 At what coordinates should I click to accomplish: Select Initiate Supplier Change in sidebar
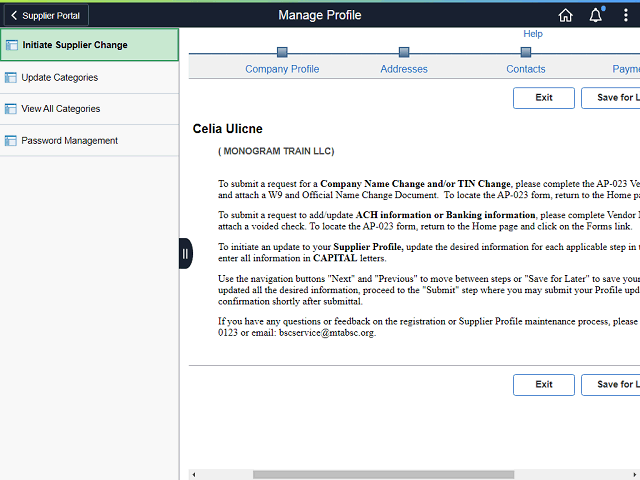(89, 45)
